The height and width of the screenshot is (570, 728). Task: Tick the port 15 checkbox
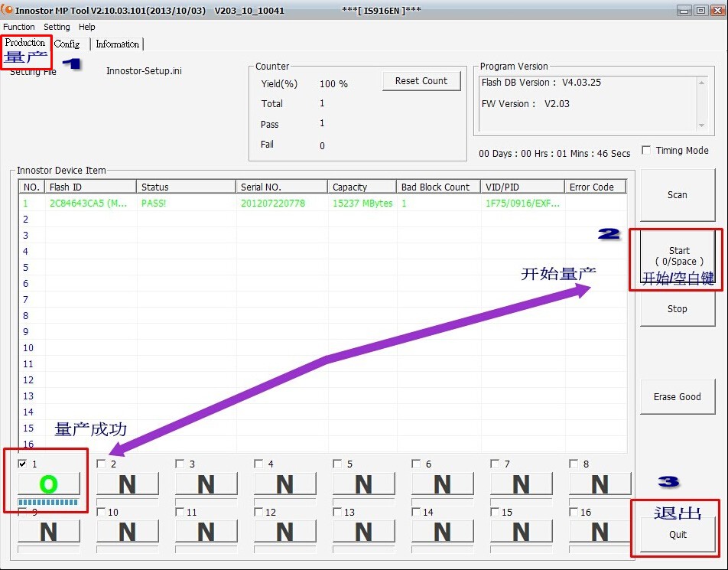click(x=495, y=512)
